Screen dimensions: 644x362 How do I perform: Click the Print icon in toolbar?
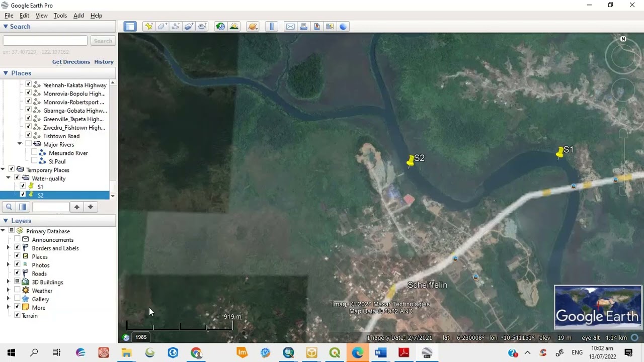point(303,27)
